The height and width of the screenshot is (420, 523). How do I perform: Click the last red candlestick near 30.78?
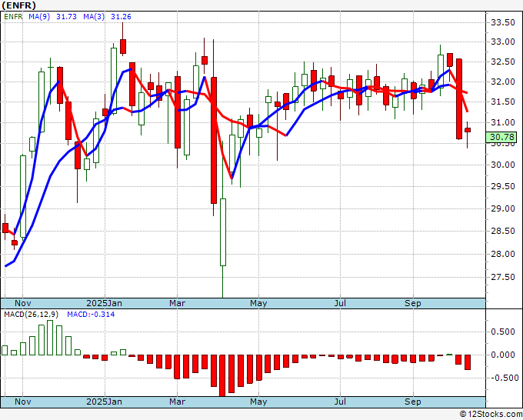click(x=468, y=130)
